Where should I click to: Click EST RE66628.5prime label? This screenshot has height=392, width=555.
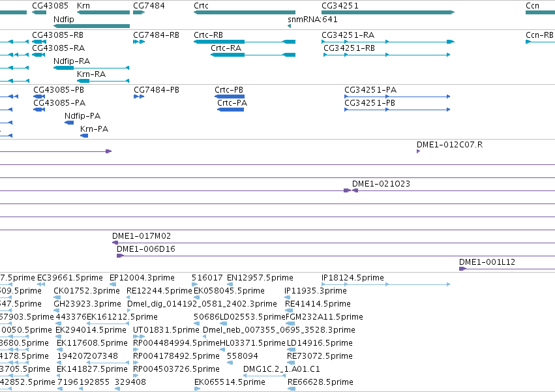click(x=320, y=382)
